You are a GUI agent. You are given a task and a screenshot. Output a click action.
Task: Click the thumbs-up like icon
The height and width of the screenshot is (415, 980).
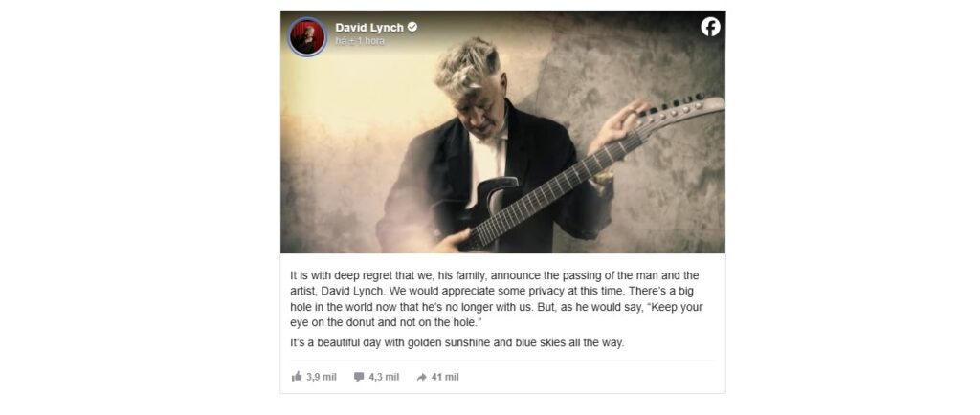click(x=297, y=377)
